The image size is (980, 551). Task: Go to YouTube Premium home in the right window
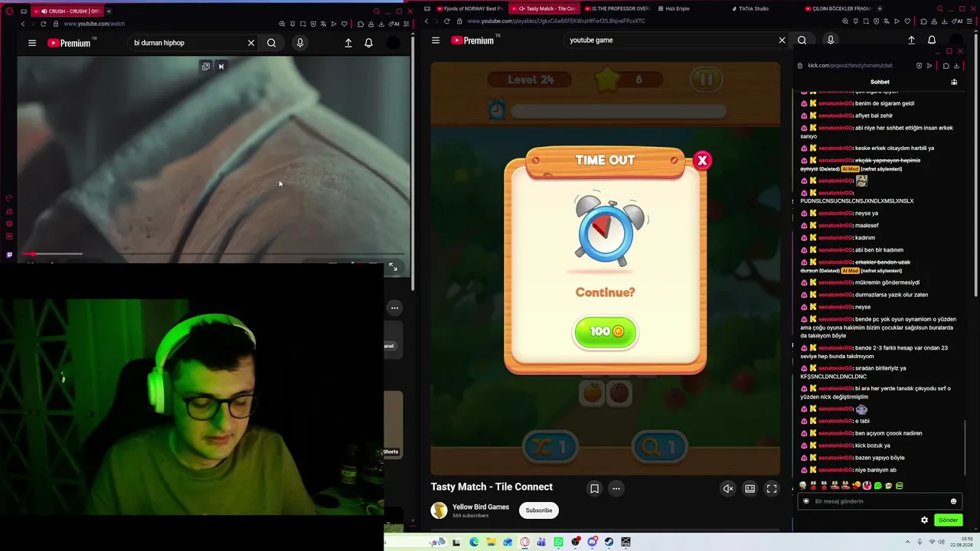click(473, 41)
